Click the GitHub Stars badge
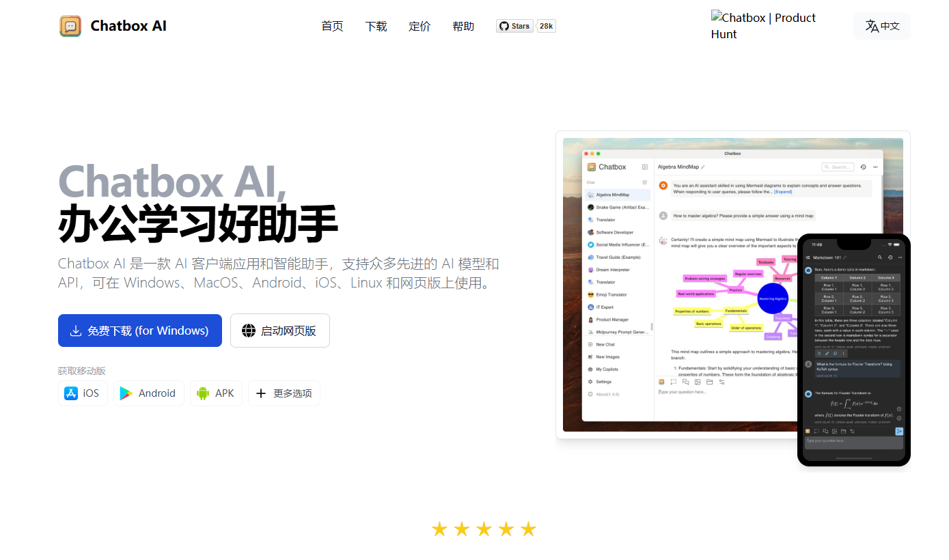The height and width of the screenshot is (560, 949). (514, 25)
